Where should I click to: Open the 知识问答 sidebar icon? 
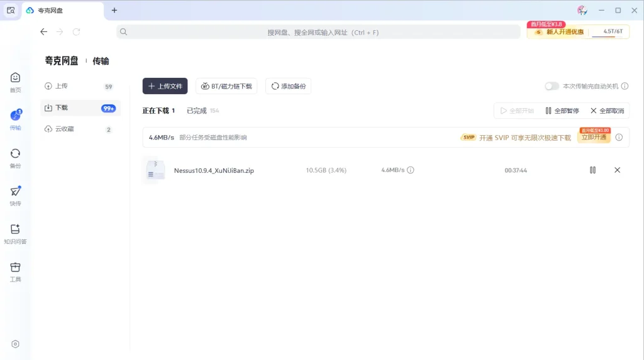coord(15,233)
